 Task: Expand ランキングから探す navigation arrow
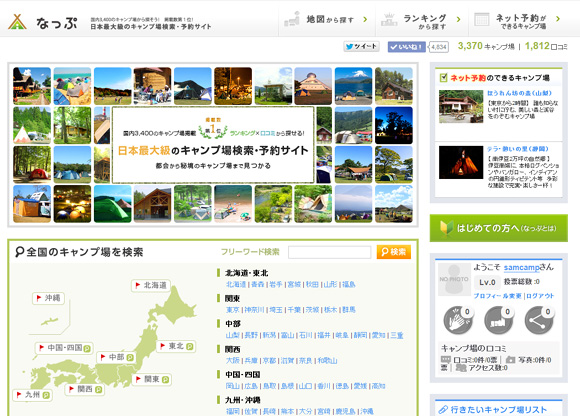pos(459,20)
